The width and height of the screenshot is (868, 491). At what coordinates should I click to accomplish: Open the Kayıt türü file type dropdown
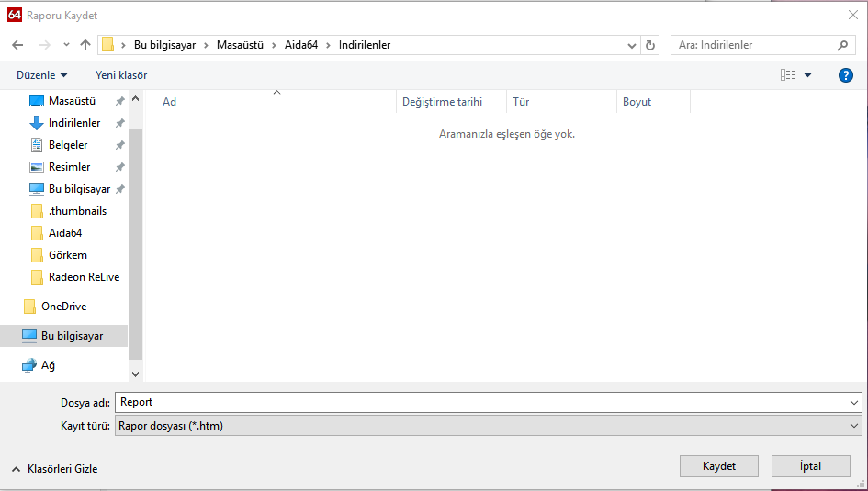point(489,426)
